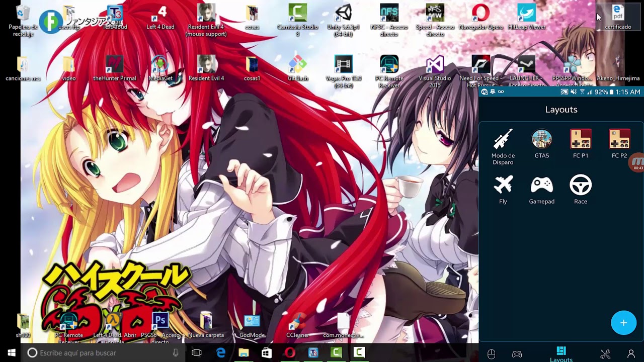The width and height of the screenshot is (644, 362).
Task: Switch to the mouse tab in bottom bar
Action: tap(492, 354)
